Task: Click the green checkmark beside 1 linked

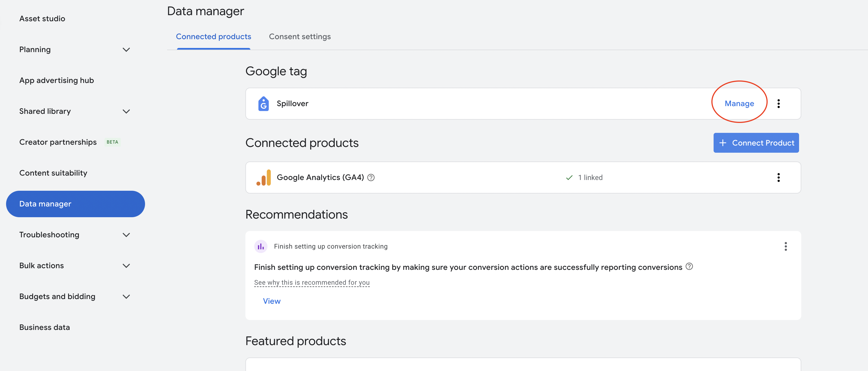Action: pos(569,178)
